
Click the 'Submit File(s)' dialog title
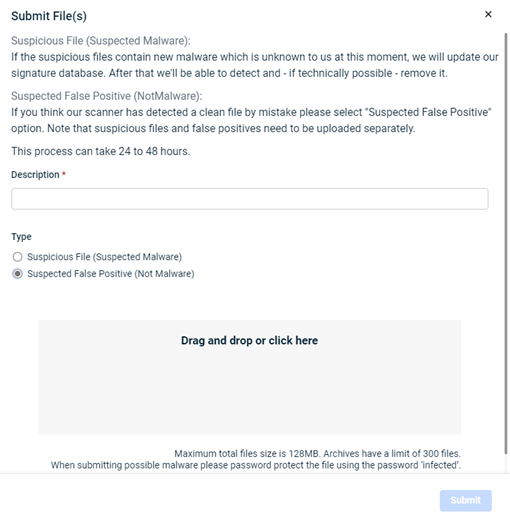pyautogui.click(x=49, y=16)
